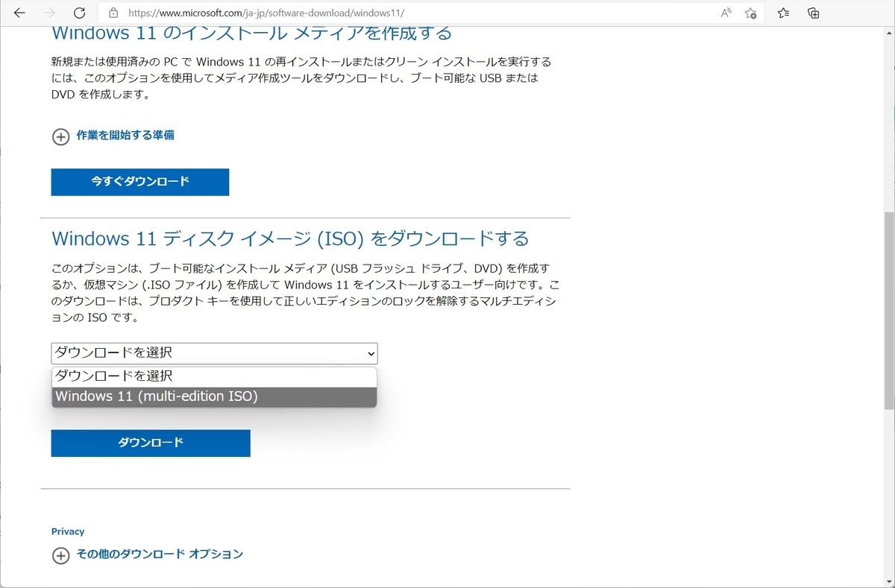Choose the ダウンロードを選択 placeholder option
Viewport: 895px width, 588px height.
tap(112, 376)
